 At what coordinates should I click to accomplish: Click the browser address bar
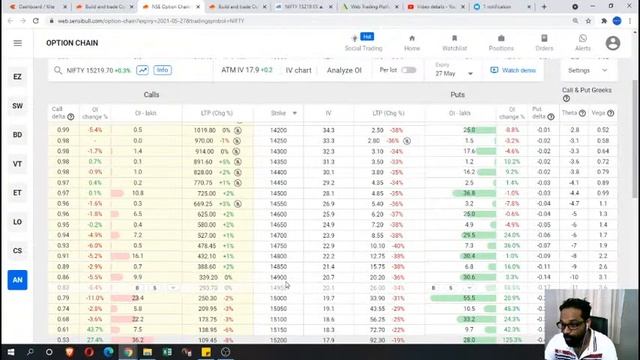(x=310, y=21)
